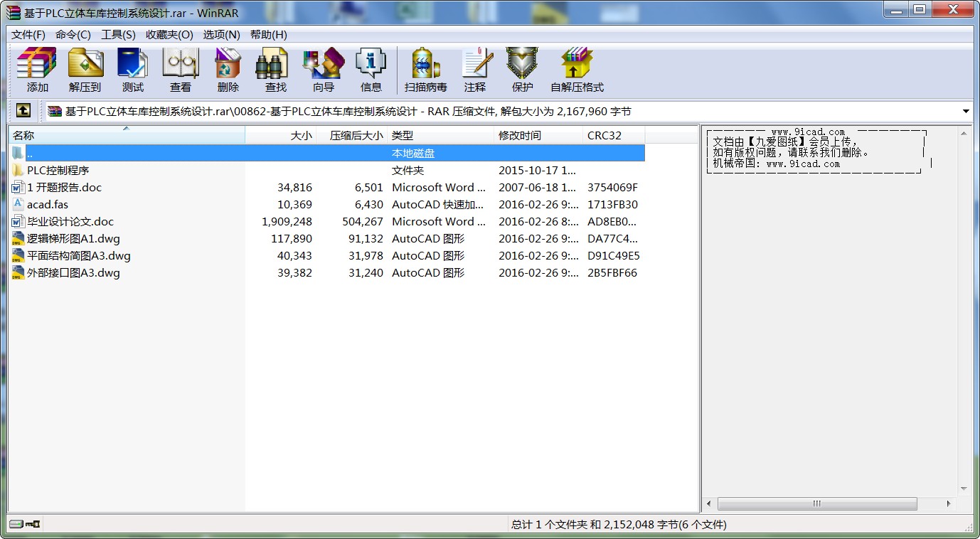Open the 帮助(H) menu
Viewport: 980px width, 539px height.
click(269, 34)
